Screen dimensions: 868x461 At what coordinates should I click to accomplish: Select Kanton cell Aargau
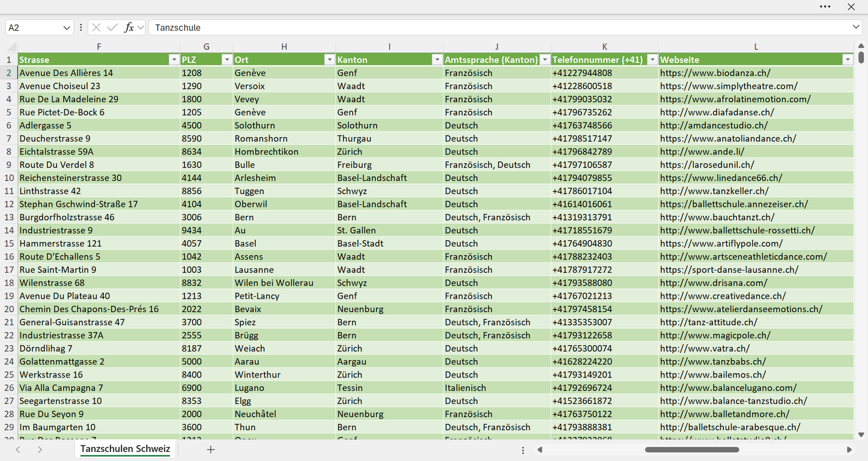[389, 362]
